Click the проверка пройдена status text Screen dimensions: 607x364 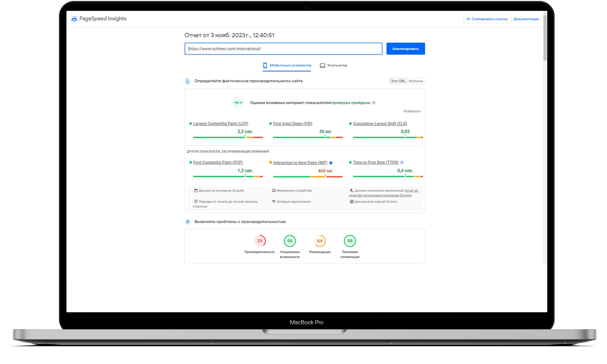click(x=351, y=103)
